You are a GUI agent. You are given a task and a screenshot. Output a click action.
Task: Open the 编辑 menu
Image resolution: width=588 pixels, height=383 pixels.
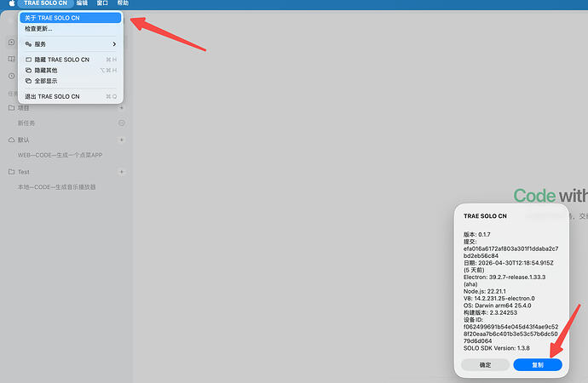coord(82,3)
